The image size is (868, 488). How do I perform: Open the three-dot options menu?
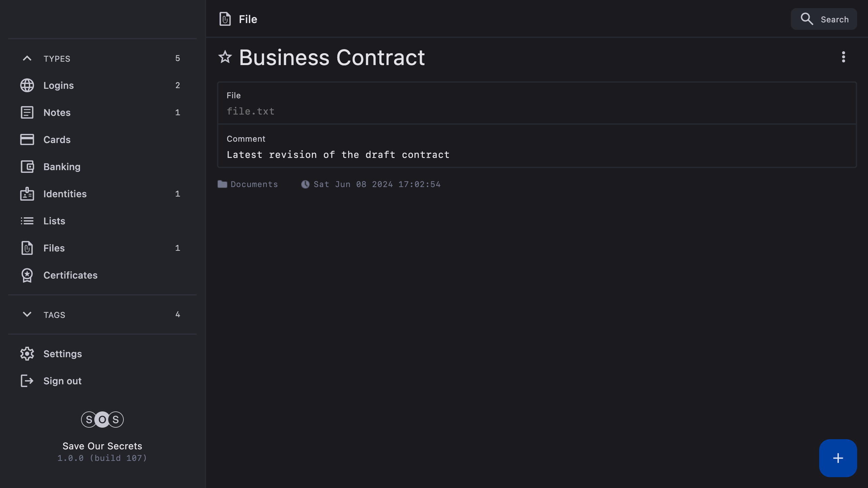(843, 57)
